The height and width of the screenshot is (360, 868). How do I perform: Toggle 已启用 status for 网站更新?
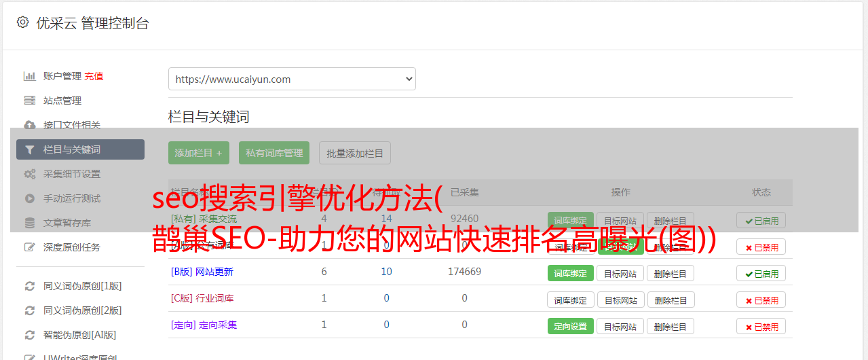[x=761, y=273]
